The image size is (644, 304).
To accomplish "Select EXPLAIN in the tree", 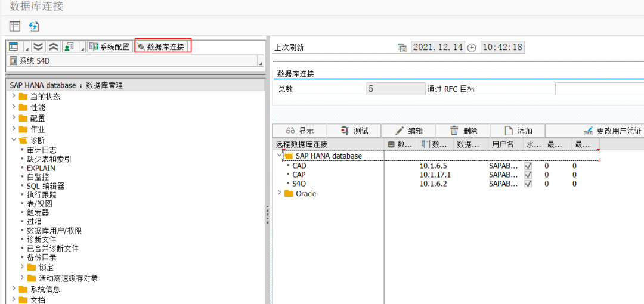I will click(x=41, y=168).
